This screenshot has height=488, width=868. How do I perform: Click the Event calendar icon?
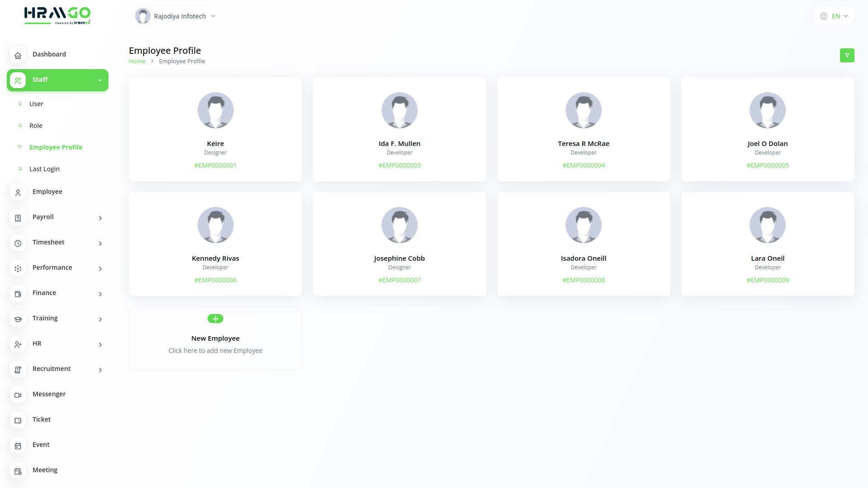click(x=18, y=446)
